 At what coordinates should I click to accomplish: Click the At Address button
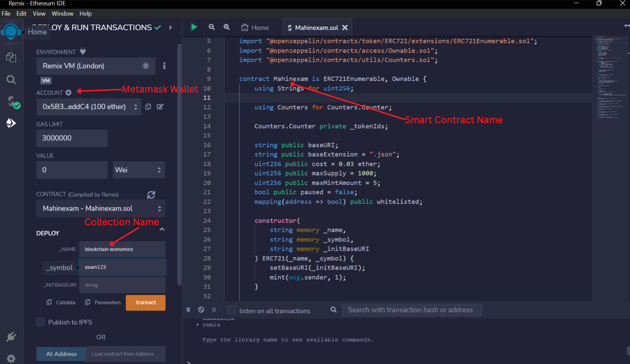point(61,354)
